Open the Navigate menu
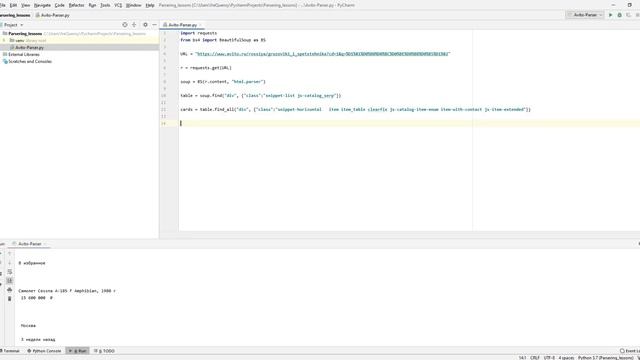 point(42,5)
